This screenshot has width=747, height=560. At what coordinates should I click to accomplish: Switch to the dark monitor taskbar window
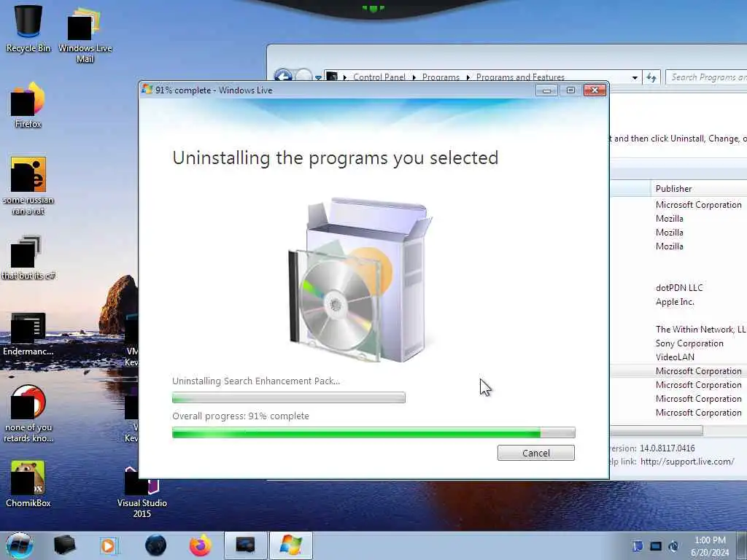(x=245, y=545)
